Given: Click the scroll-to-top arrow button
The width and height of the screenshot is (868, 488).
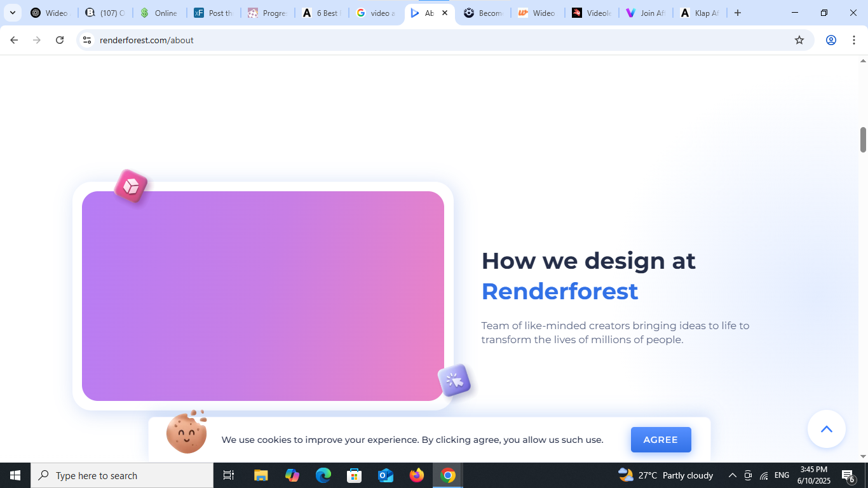Looking at the screenshot, I should point(826,429).
